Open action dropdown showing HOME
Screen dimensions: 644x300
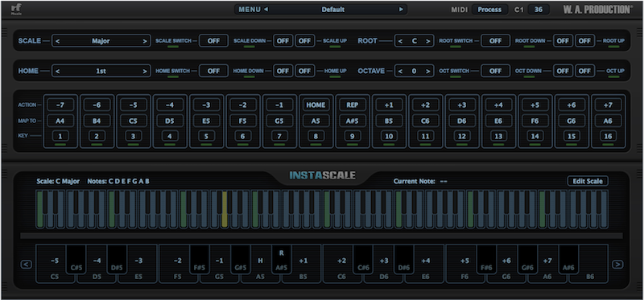(x=316, y=105)
